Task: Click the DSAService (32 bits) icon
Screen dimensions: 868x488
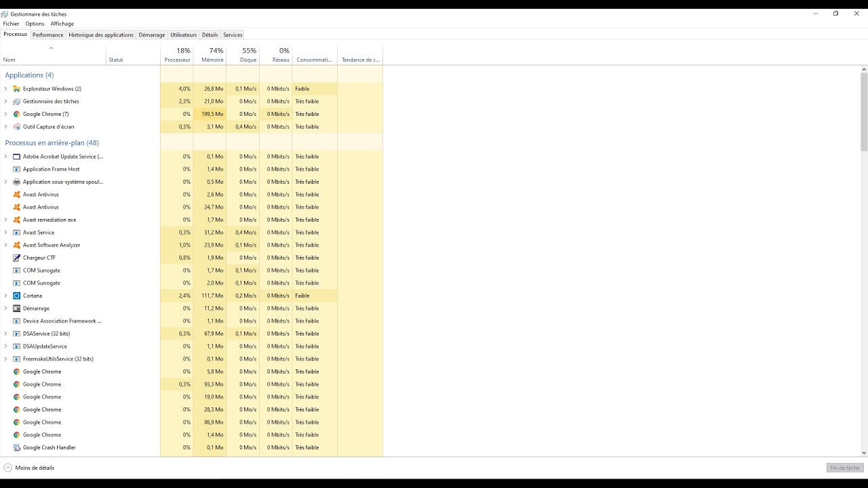Action: [x=17, y=333]
